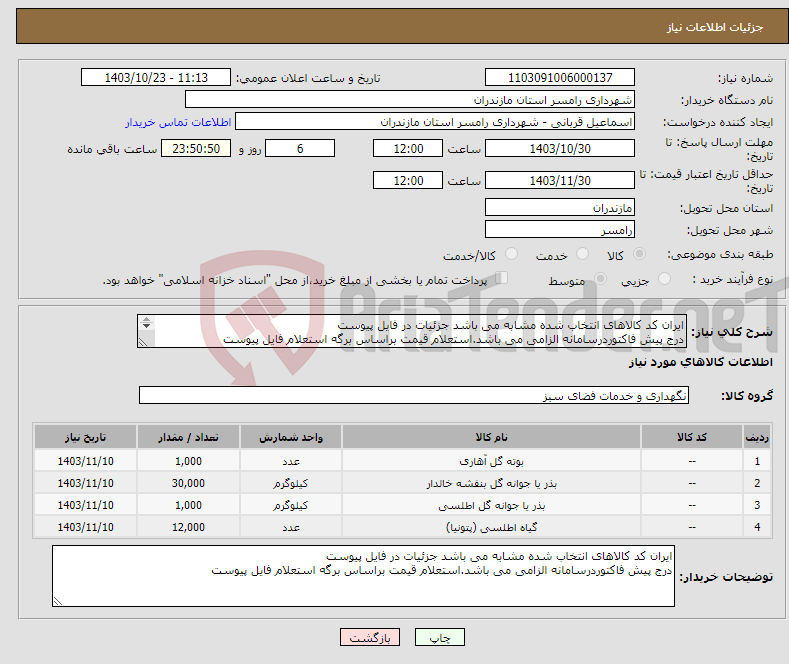Toggle the اسناد خزانه اسلامی payment checkbox

coord(502,277)
